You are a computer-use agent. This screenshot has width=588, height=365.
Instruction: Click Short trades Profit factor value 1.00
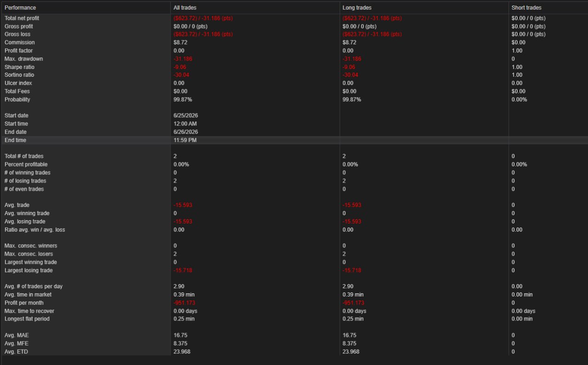pos(517,51)
